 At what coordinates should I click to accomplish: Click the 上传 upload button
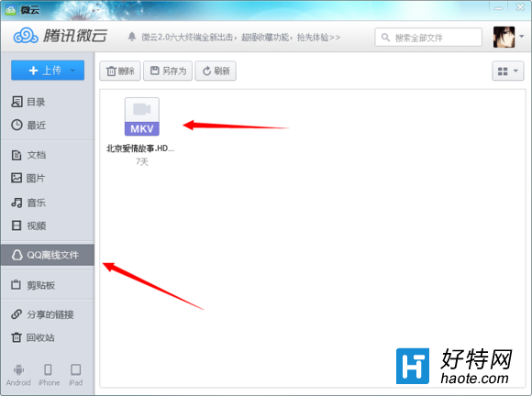(x=48, y=71)
